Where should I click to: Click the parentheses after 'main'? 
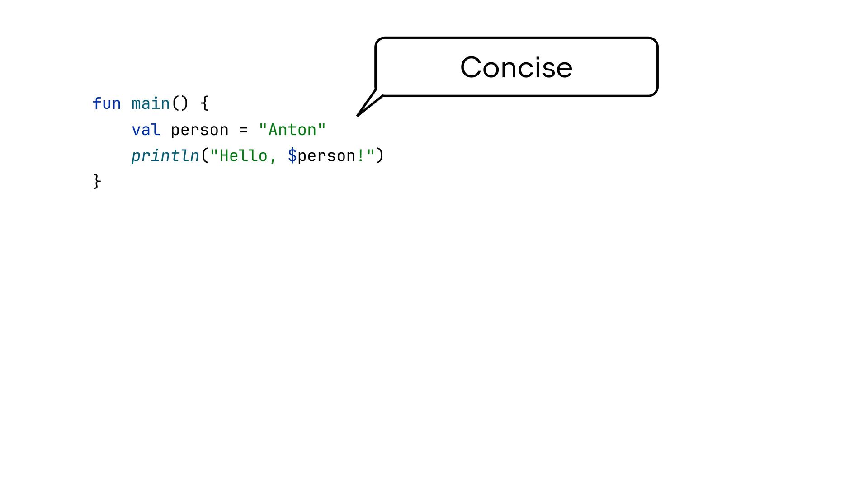click(180, 103)
